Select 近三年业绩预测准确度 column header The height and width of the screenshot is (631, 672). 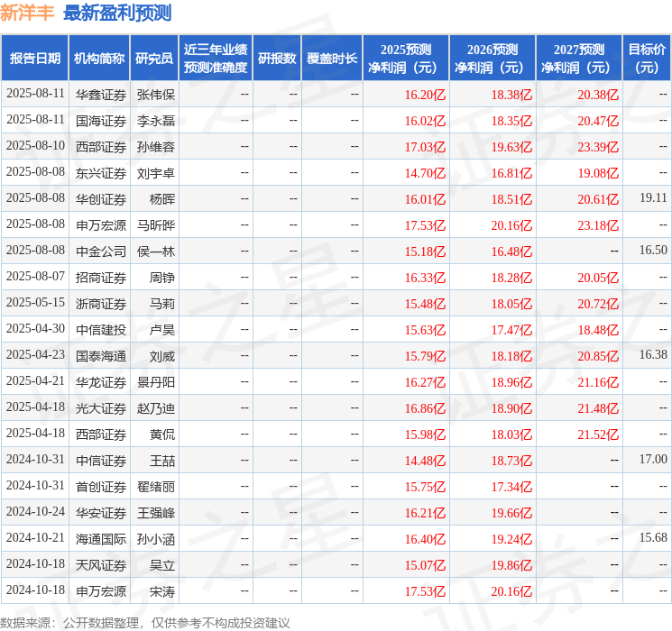(x=215, y=58)
